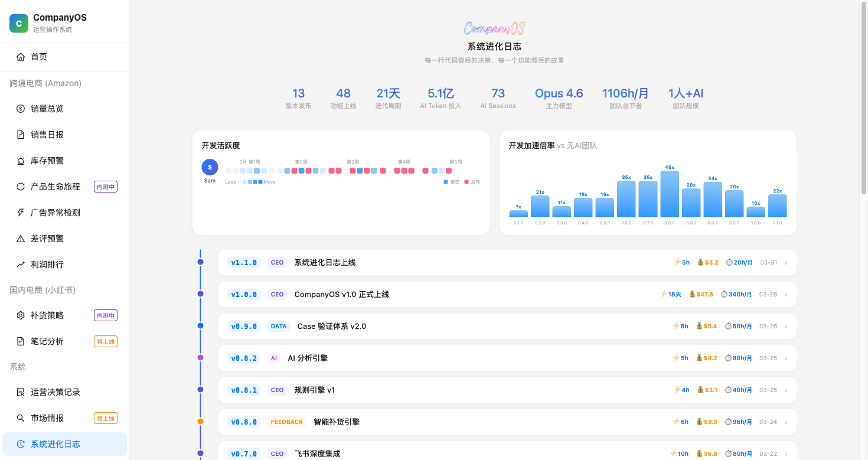This screenshot has height=460, width=868.
Task: Click the 34x bar for version 0.8.2
Action: (713, 200)
